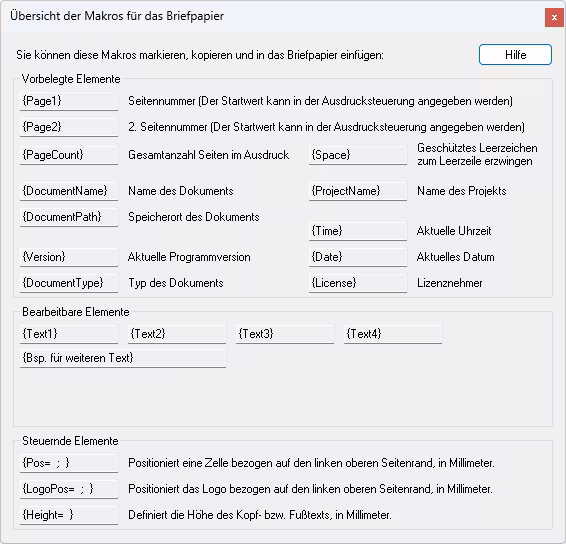Click the 'Gesamtanzahl Seiten im Ausdruck' label
This screenshot has width=566, height=544.
pos(209,155)
